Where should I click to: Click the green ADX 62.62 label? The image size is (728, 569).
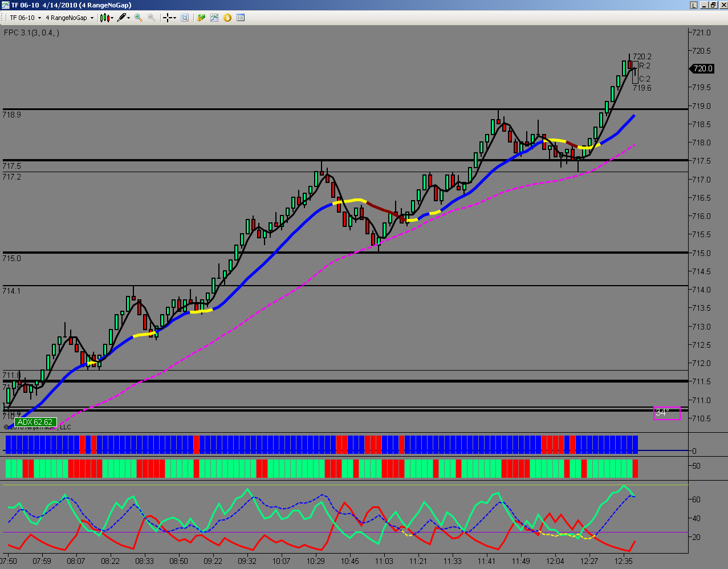coord(35,422)
